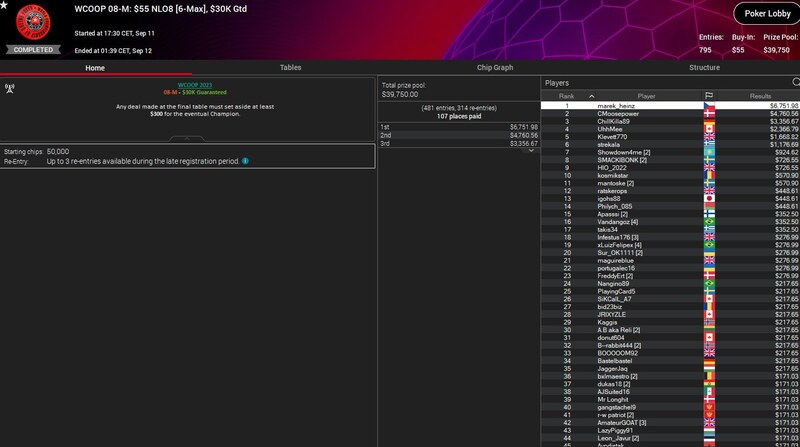Click UhhMee's Canadian flag icon

[x=710, y=129]
